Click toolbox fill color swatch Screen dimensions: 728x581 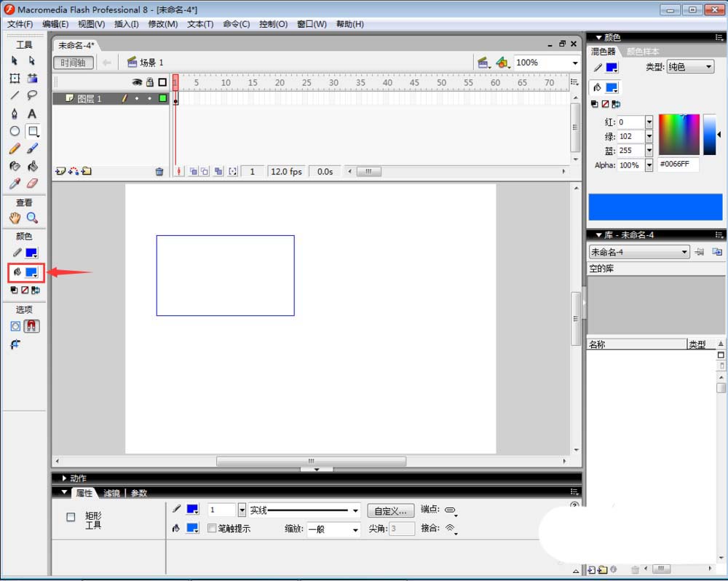31,272
